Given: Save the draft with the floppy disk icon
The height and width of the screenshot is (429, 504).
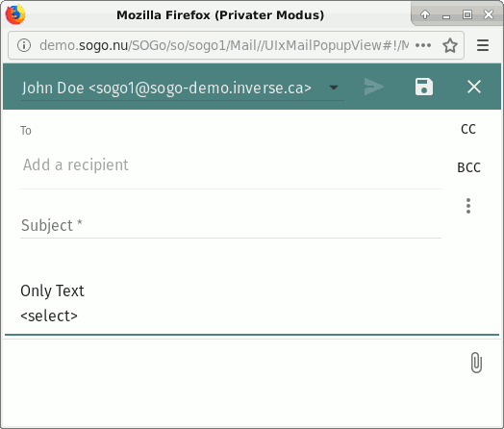Looking at the screenshot, I should 424,87.
